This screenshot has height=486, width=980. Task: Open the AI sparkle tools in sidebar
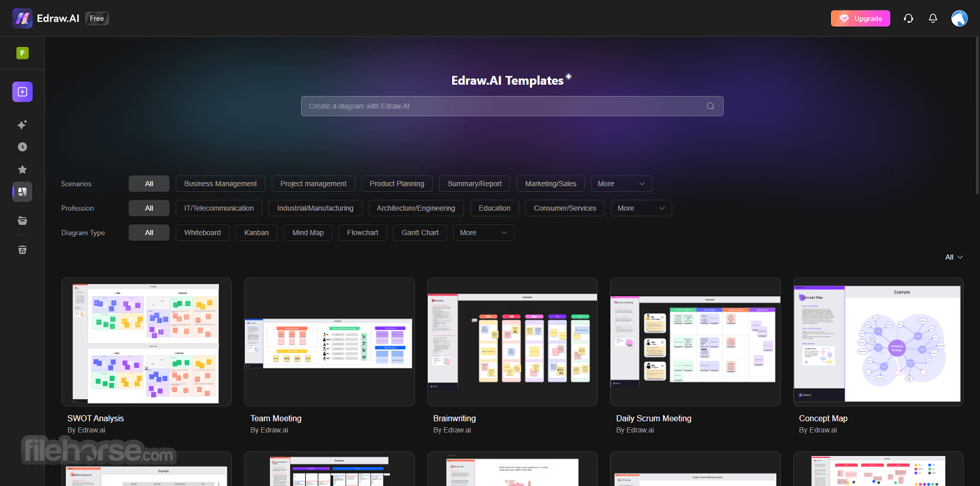(22, 125)
